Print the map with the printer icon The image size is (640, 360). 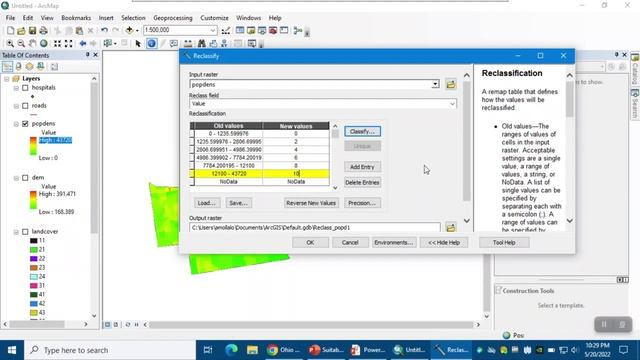(43, 31)
